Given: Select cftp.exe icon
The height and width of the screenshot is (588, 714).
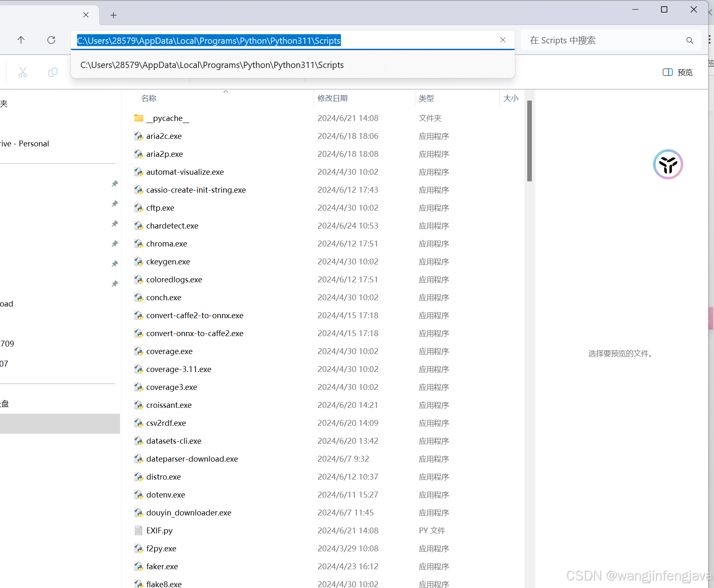Looking at the screenshot, I should 139,208.
